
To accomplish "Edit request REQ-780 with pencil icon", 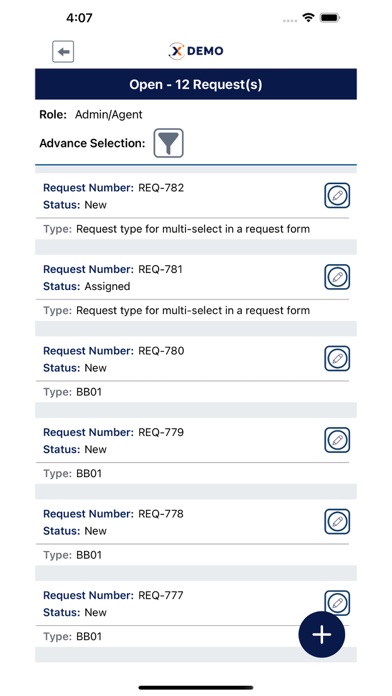I will click(337, 359).
